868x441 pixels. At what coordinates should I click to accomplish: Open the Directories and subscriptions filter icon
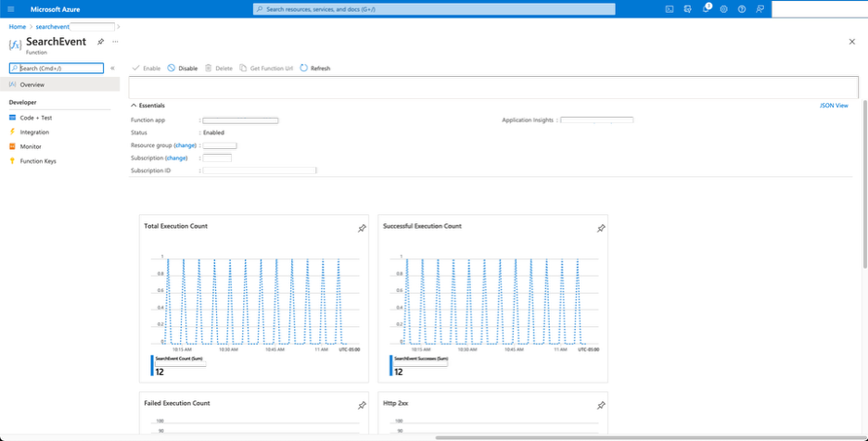(x=687, y=9)
